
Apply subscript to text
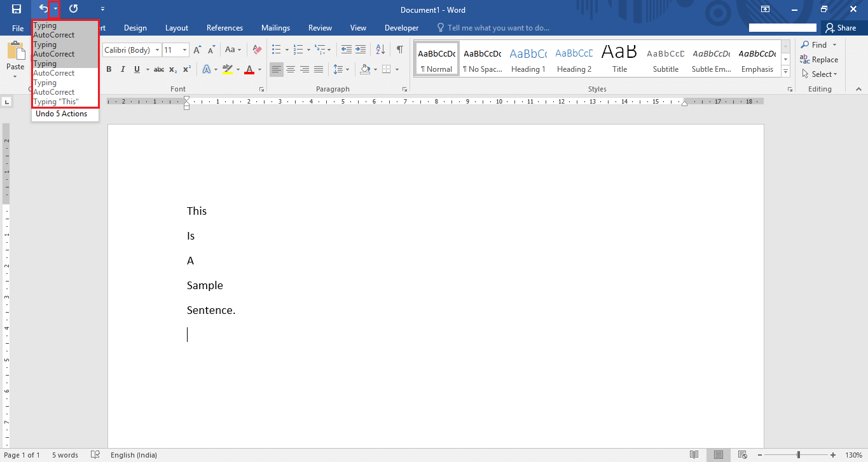coord(172,69)
